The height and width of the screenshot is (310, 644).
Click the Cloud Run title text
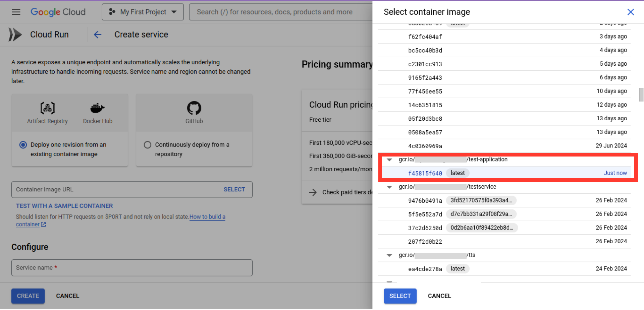(x=49, y=35)
